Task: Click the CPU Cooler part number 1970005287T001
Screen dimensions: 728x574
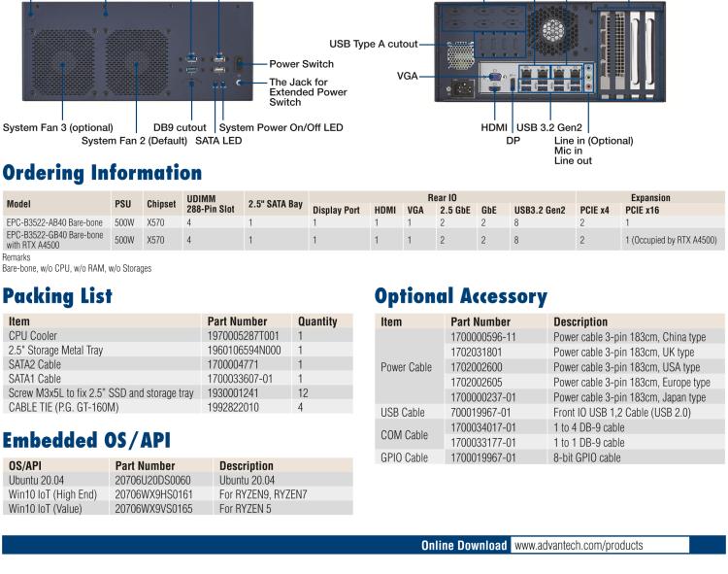Action: coord(244,335)
